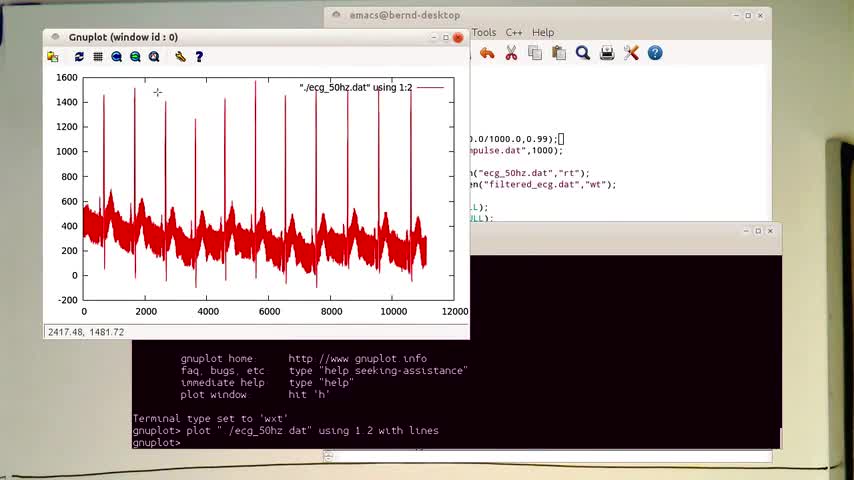The height and width of the screenshot is (480, 854).
Task: Open the C++ menu in Emacs
Action: pyautogui.click(x=514, y=33)
